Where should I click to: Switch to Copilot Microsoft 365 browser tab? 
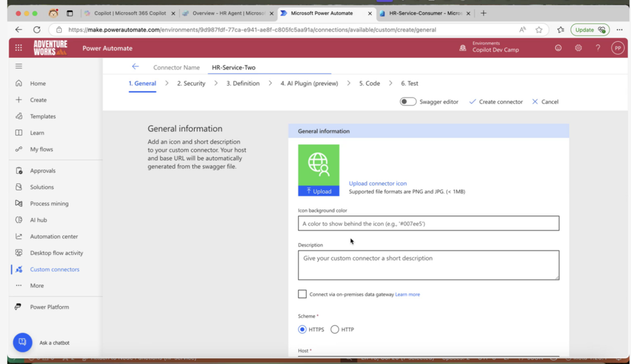click(129, 14)
